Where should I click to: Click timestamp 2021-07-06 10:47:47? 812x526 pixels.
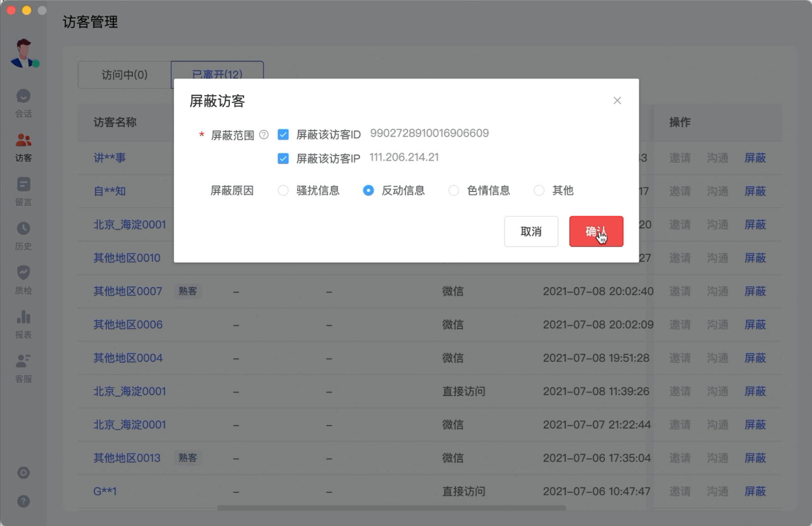click(x=596, y=491)
